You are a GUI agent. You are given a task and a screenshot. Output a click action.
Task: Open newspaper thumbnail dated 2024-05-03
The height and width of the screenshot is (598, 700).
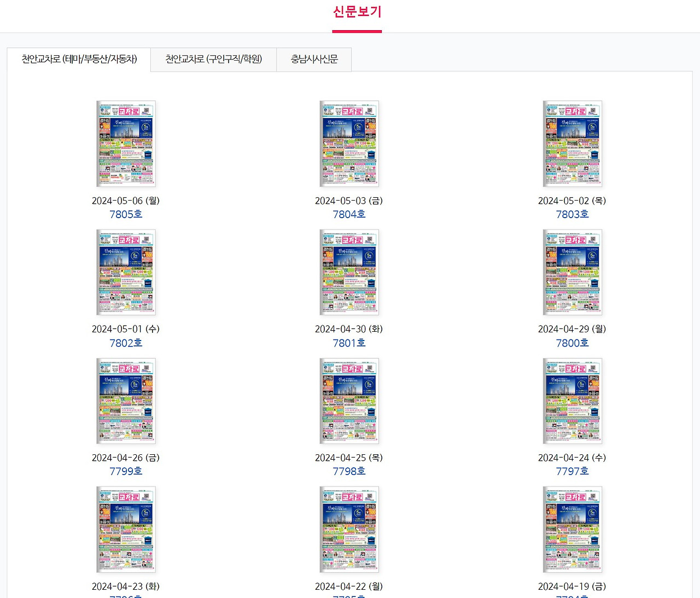[349, 144]
